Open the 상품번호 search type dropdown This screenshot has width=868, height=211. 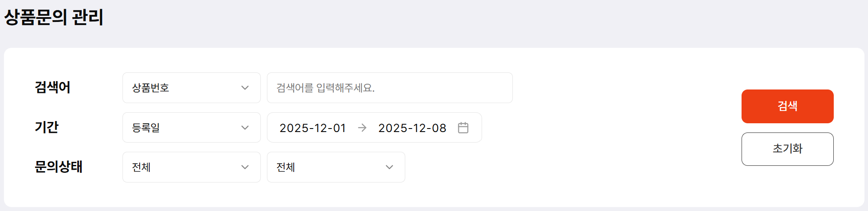click(x=191, y=88)
